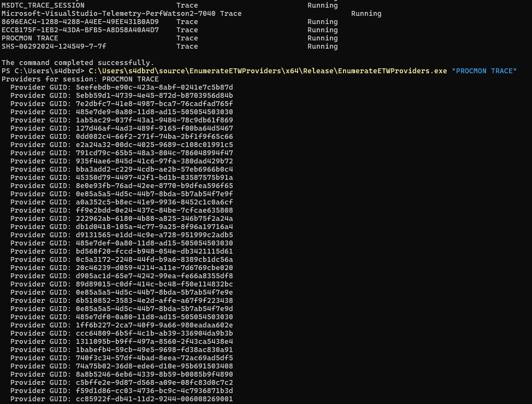This screenshot has height=404, width=532.
Task: Click GUID ff9e2bdd-0e24-437c-84be-7cfcae635808
Action: click(155, 210)
